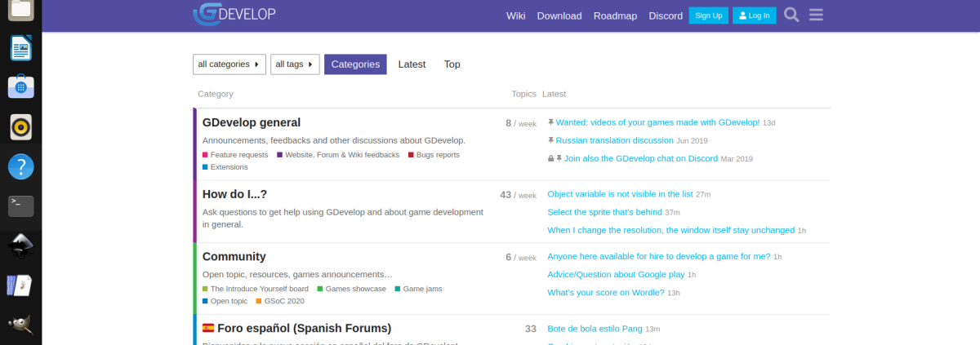The width and height of the screenshot is (980, 345).
Task: Open the Help icon in dock
Action: tap(20, 166)
